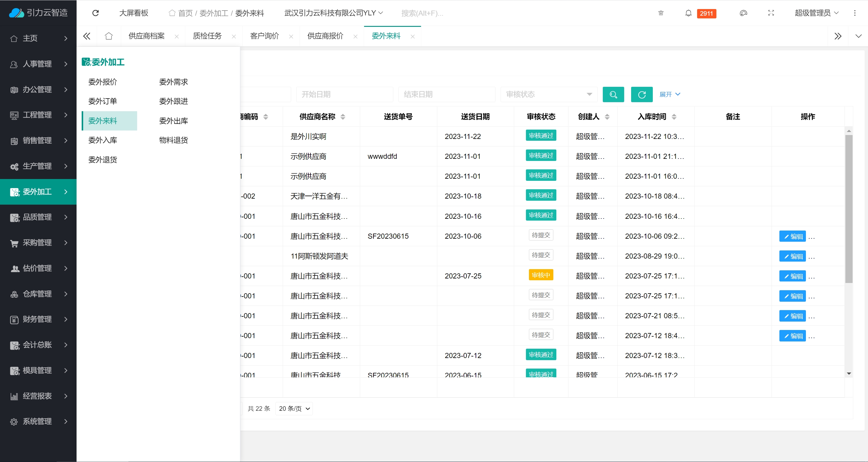Open notification bell icon
The width and height of the screenshot is (868, 462).
(688, 13)
